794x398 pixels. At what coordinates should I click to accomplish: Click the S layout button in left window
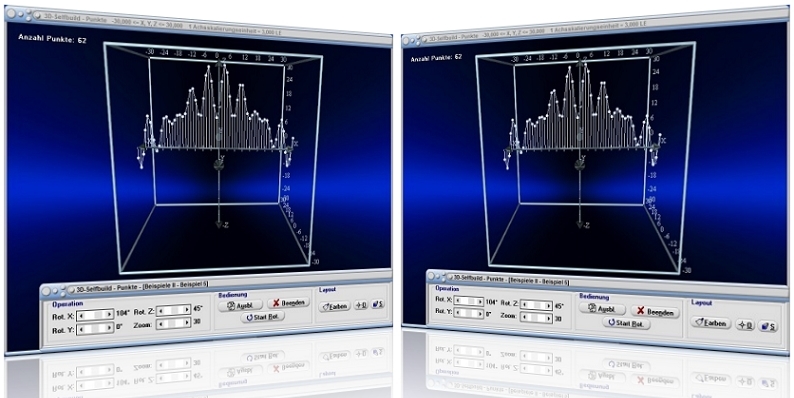[x=378, y=304]
